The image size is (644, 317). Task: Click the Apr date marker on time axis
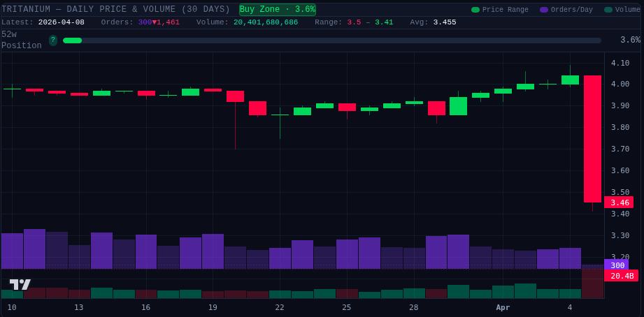click(x=503, y=307)
